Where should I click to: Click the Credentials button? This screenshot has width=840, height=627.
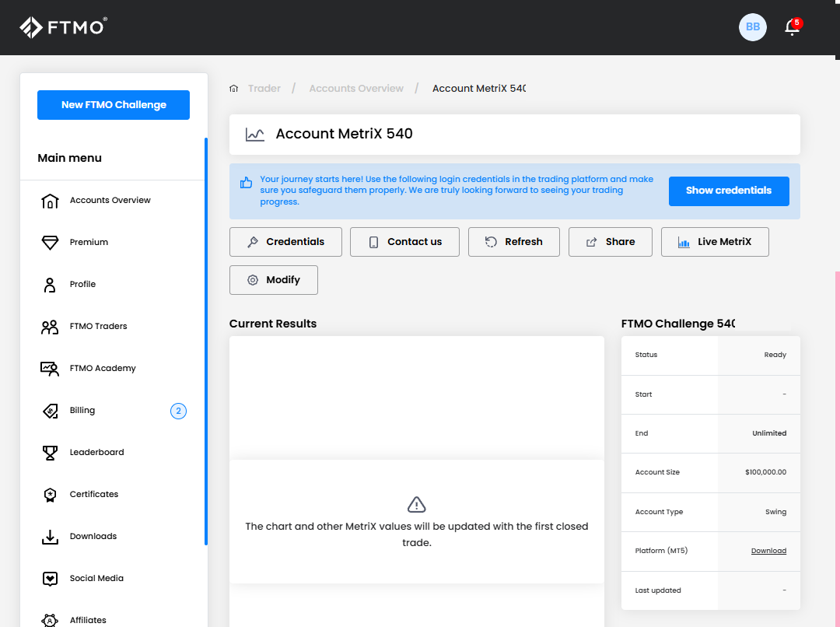pyautogui.click(x=285, y=242)
